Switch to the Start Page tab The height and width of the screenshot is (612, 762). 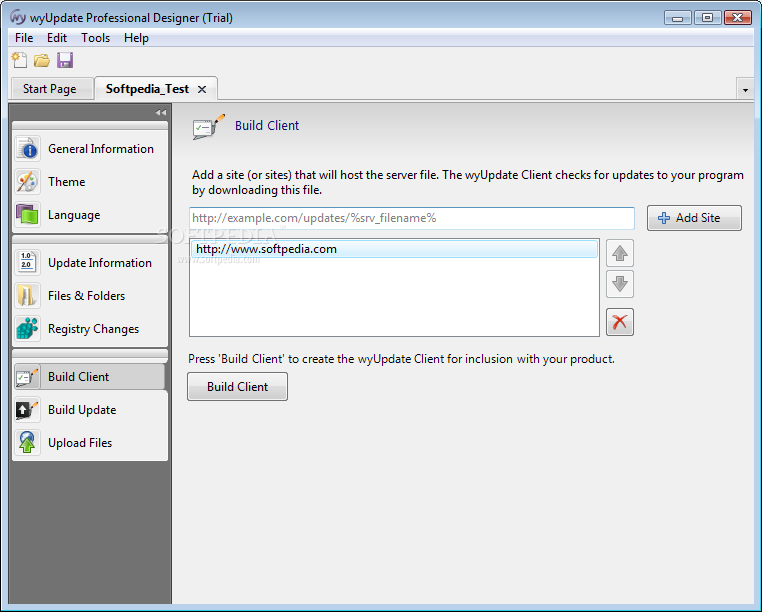(50, 89)
